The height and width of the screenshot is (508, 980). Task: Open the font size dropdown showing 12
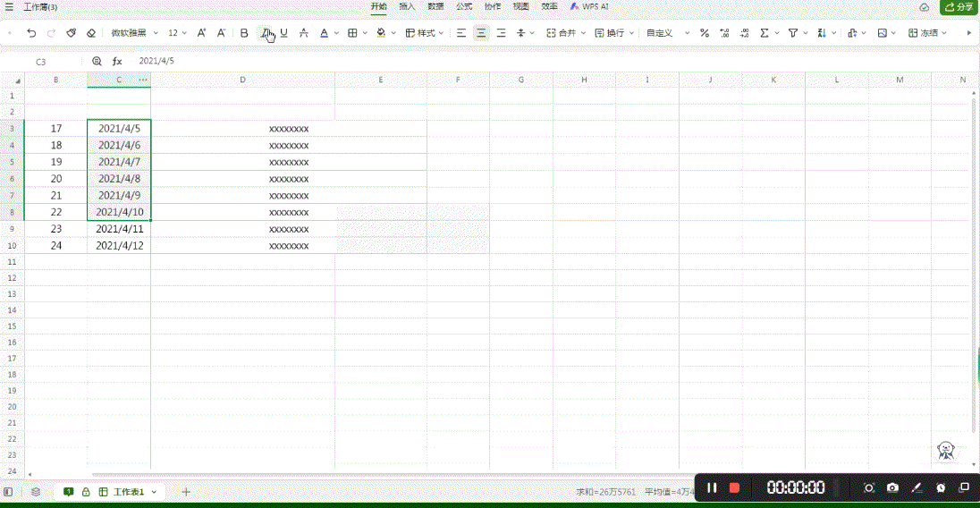pos(177,33)
